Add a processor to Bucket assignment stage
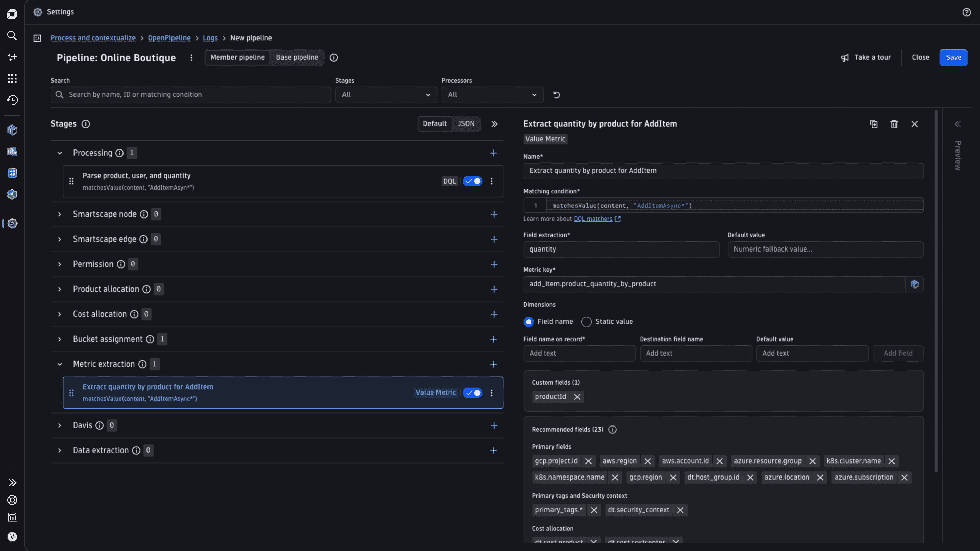 tap(493, 339)
